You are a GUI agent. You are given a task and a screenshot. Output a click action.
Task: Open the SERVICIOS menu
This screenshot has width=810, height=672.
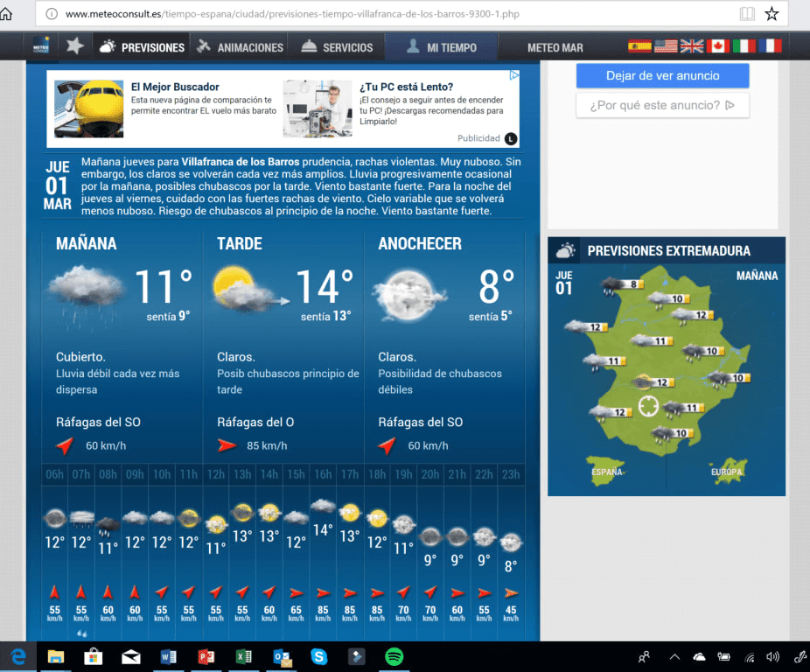[337, 47]
